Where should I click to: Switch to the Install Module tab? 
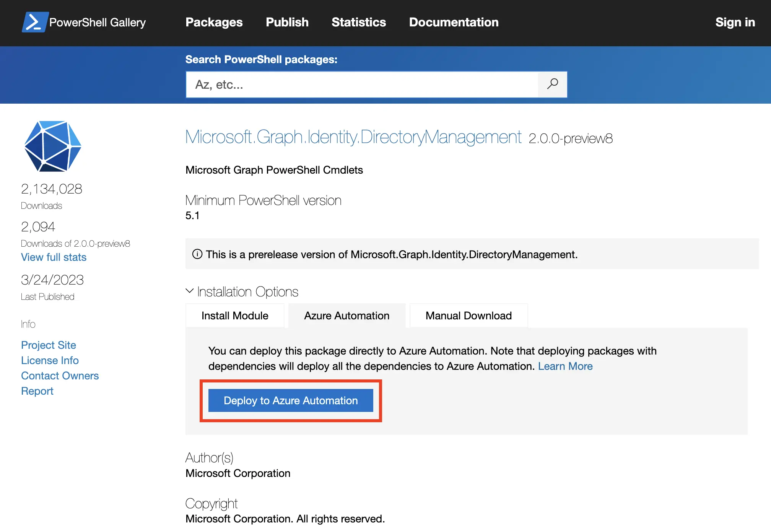click(x=235, y=316)
